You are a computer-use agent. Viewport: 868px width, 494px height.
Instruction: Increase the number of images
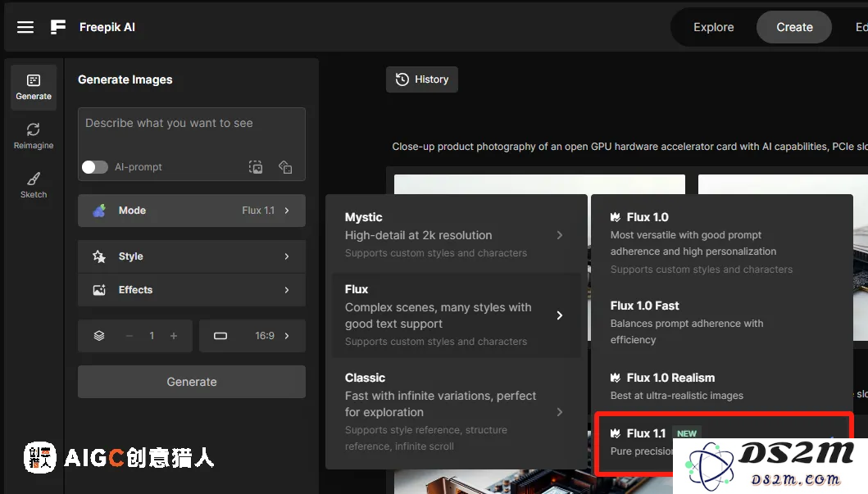tap(174, 336)
